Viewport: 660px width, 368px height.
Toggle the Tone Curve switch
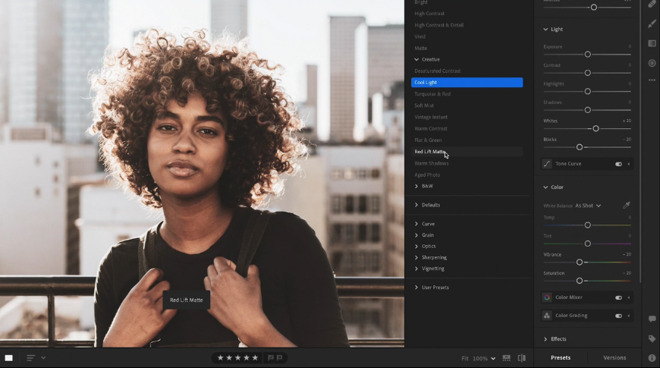point(618,164)
